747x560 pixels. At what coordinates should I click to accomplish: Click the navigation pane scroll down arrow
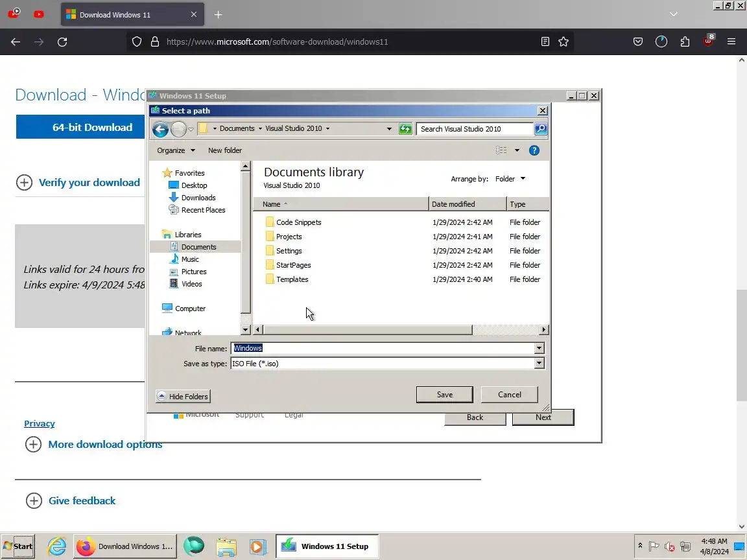coord(245,330)
